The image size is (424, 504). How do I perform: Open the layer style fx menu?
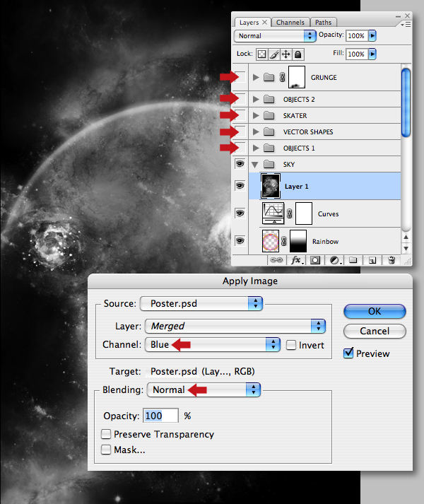tap(296, 260)
